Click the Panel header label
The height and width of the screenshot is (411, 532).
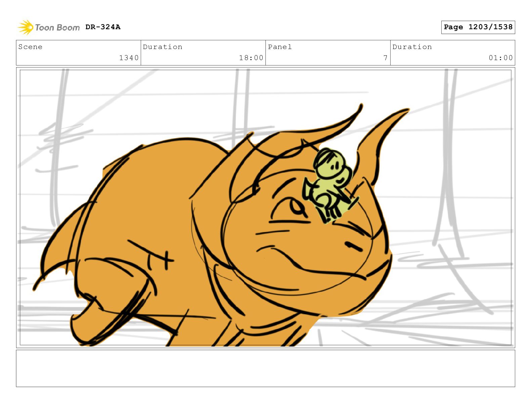pos(280,47)
